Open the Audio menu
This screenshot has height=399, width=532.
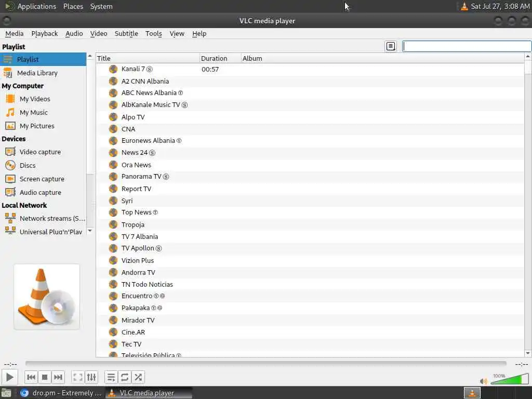click(x=74, y=34)
